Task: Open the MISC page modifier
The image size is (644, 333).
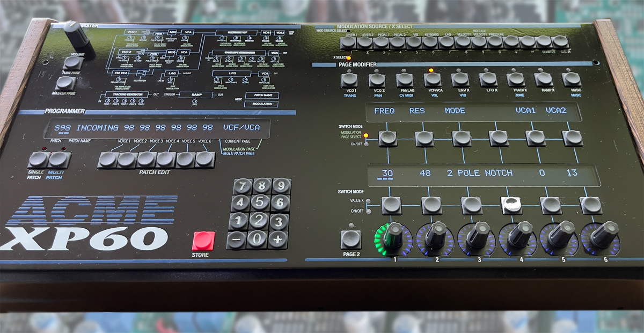Action: (572, 80)
